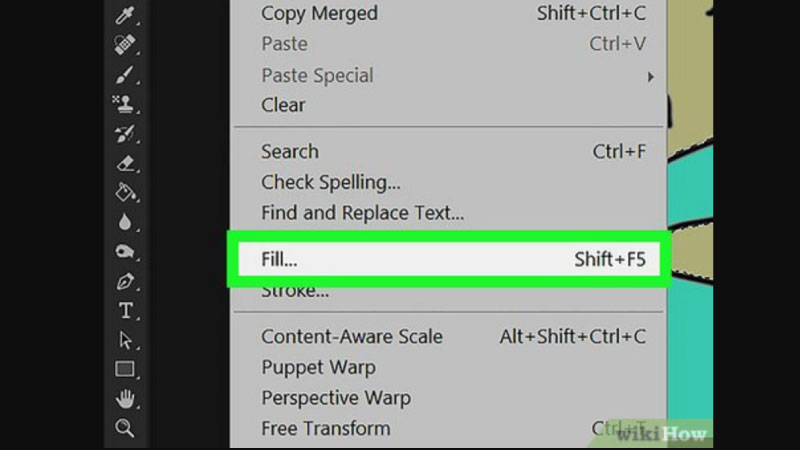Select the Zoom magnifier tool
Screen dimensions: 800x450
coord(125,428)
